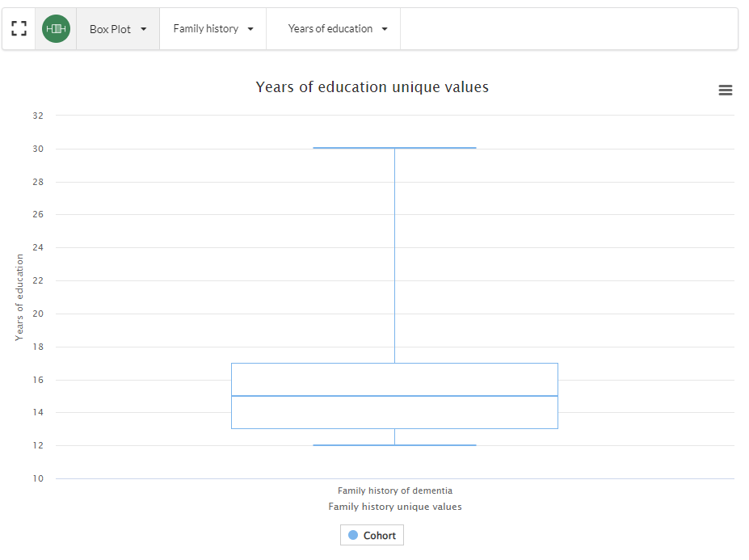This screenshot has height=560, width=749.
Task: Click the upper whisker cap at 30
Action: [x=394, y=148]
